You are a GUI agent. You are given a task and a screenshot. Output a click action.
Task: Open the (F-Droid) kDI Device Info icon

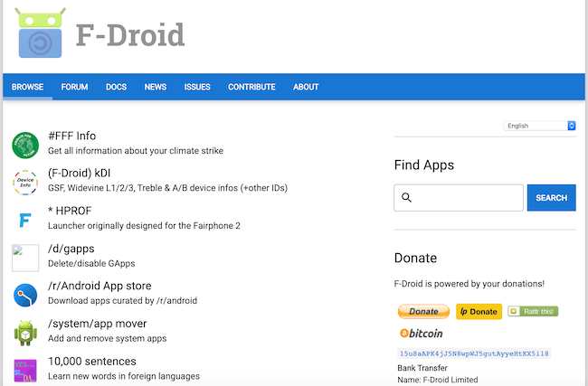click(x=25, y=183)
